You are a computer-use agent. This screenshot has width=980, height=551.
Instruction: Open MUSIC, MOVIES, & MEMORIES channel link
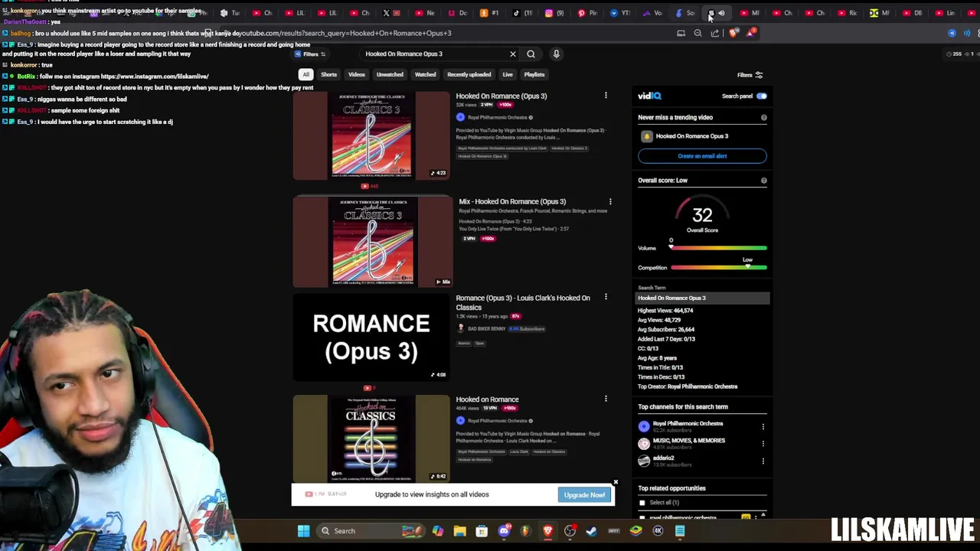tap(688, 441)
